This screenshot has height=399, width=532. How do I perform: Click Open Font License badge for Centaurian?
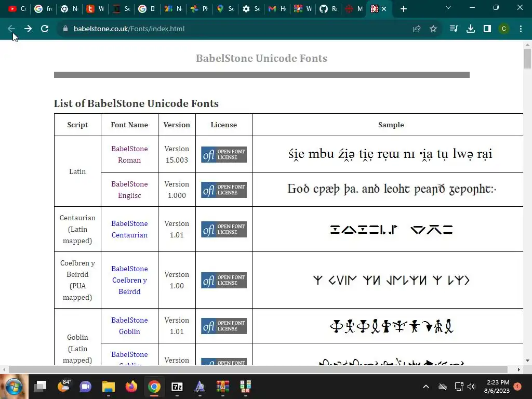223,229
